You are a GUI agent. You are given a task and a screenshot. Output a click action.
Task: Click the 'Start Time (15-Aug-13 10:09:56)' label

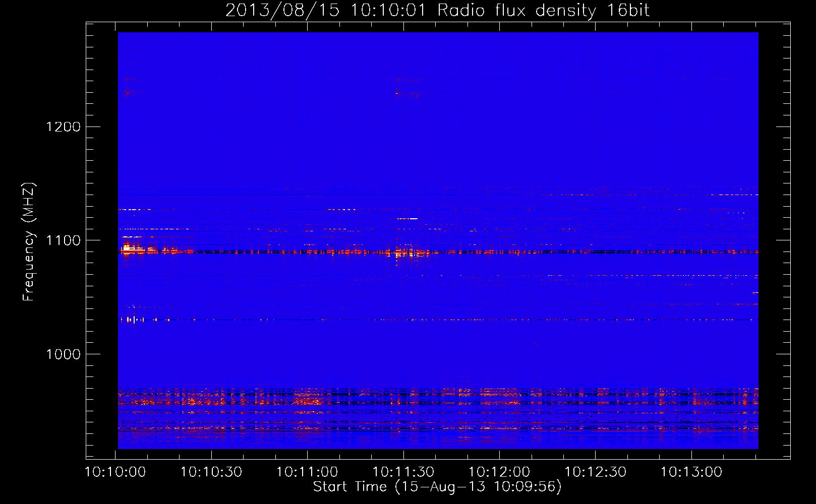437,487
